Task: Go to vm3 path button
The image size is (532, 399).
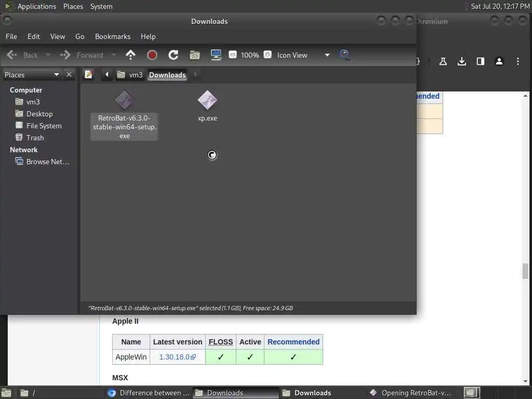Action: [x=130, y=75]
